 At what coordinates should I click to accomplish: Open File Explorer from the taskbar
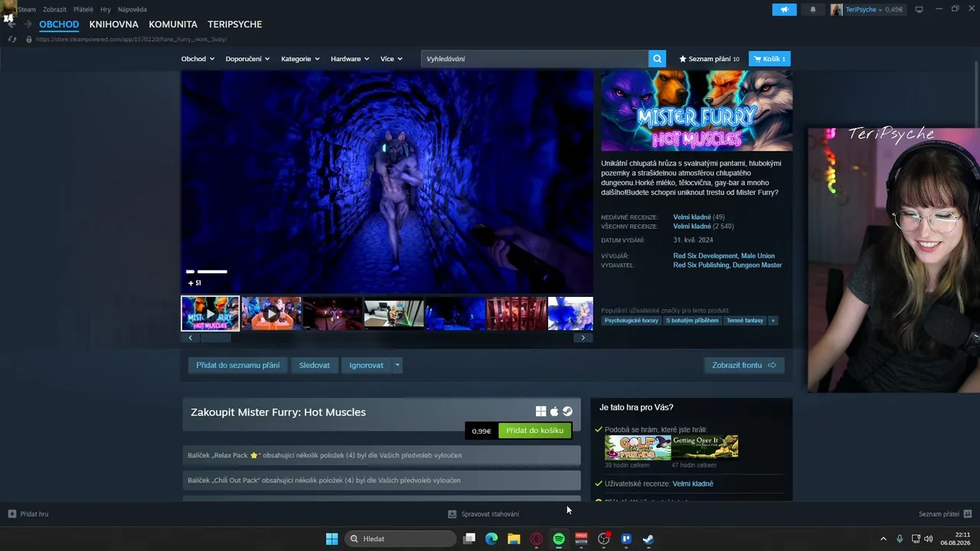[x=514, y=539]
